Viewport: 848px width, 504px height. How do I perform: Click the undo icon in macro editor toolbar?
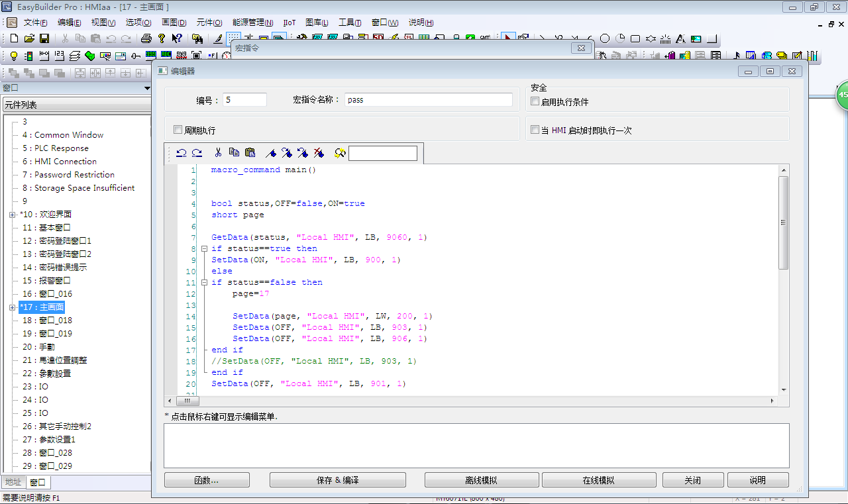pos(181,153)
